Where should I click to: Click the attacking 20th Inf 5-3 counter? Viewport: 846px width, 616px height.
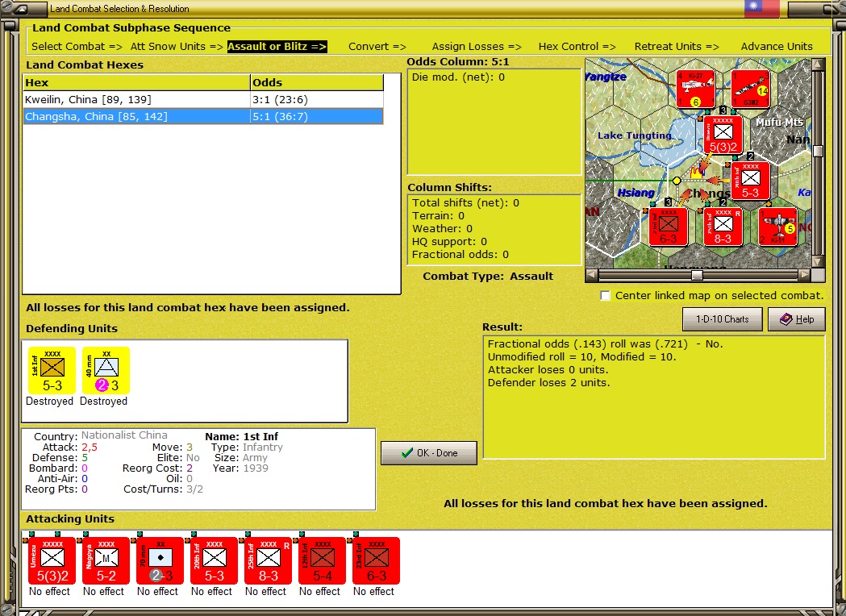coord(214,560)
